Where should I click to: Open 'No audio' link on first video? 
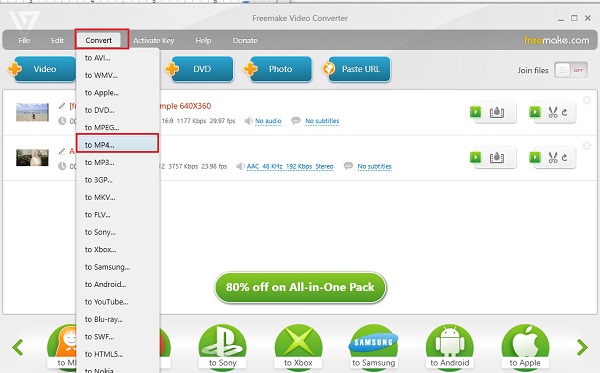[268, 121]
